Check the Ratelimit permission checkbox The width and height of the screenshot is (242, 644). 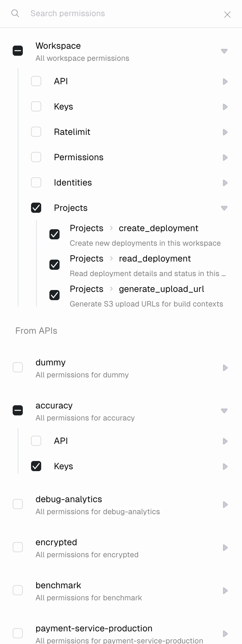click(36, 132)
